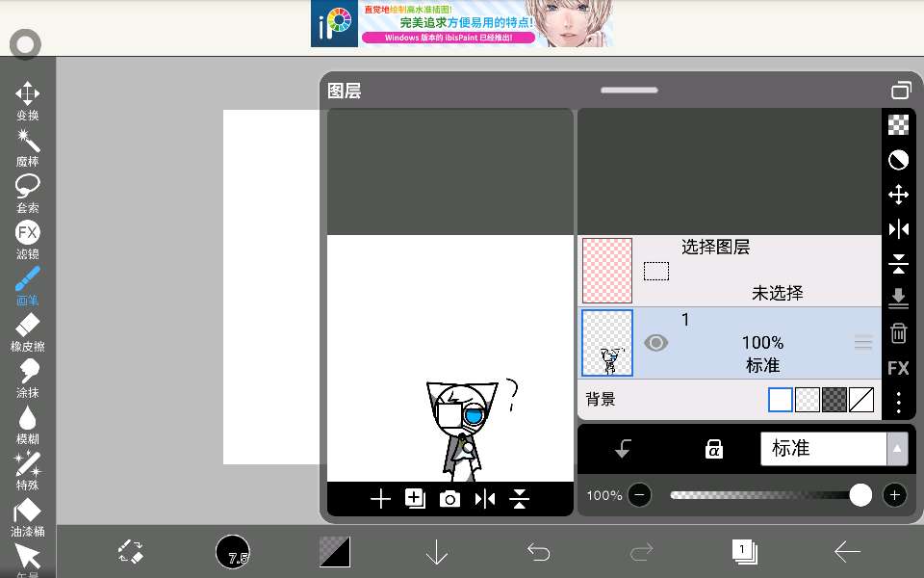Choose the white background color swatch
This screenshot has width=924, height=578.
click(x=781, y=400)
